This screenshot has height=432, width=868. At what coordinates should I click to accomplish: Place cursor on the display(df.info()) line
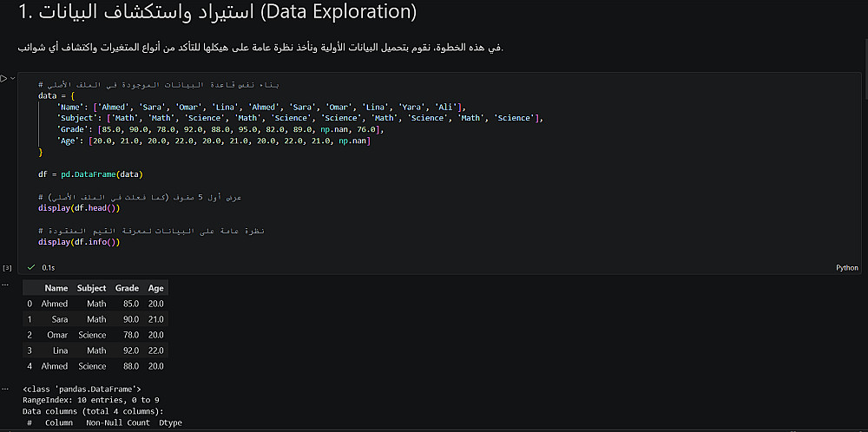[78, 242]
